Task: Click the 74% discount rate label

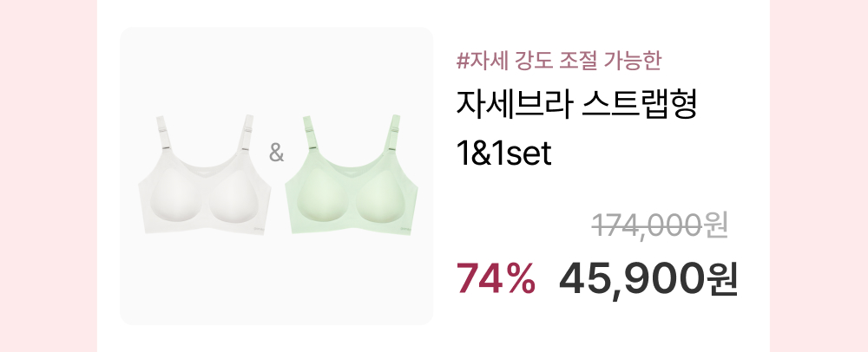Action: (x=496, y=278)
